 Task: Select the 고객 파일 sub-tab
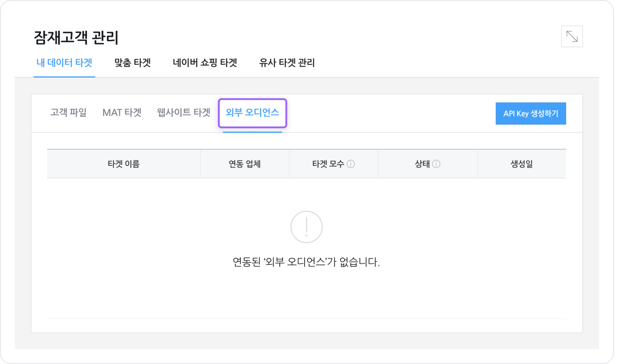[68, 113]
